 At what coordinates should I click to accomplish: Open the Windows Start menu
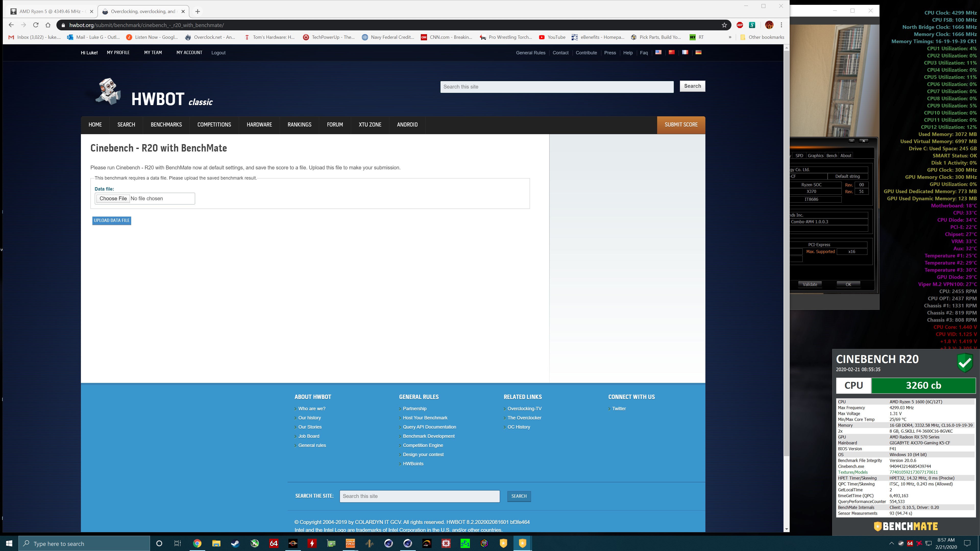[9, 543]
